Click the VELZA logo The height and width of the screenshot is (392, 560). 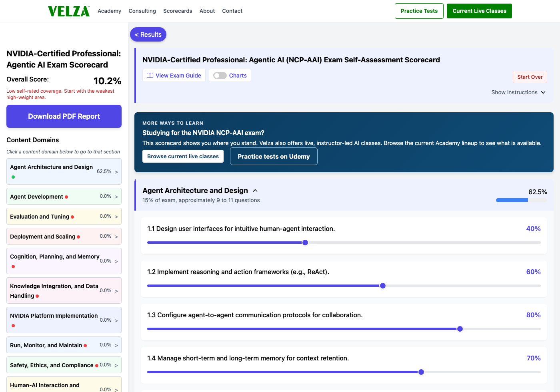pos(69,11)
